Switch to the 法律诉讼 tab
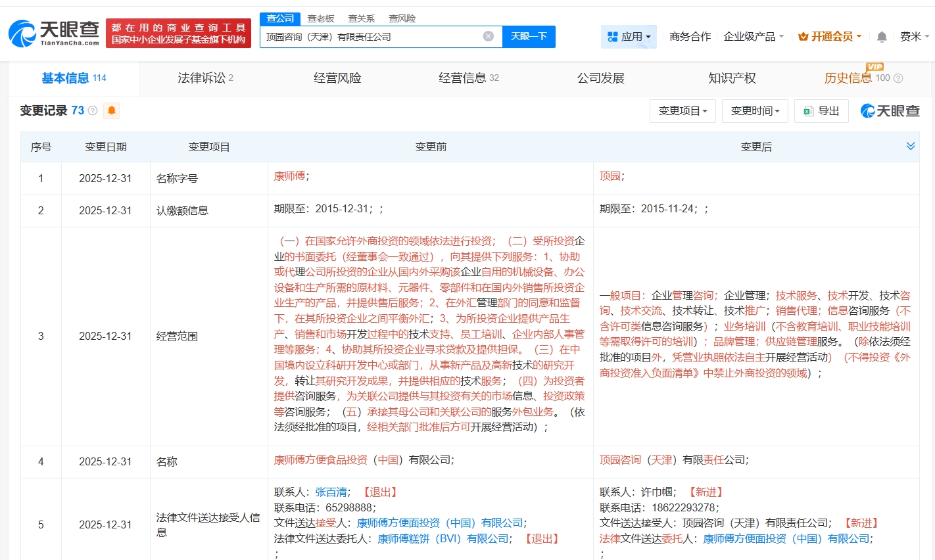935x560 pixels. pos(205,78)
